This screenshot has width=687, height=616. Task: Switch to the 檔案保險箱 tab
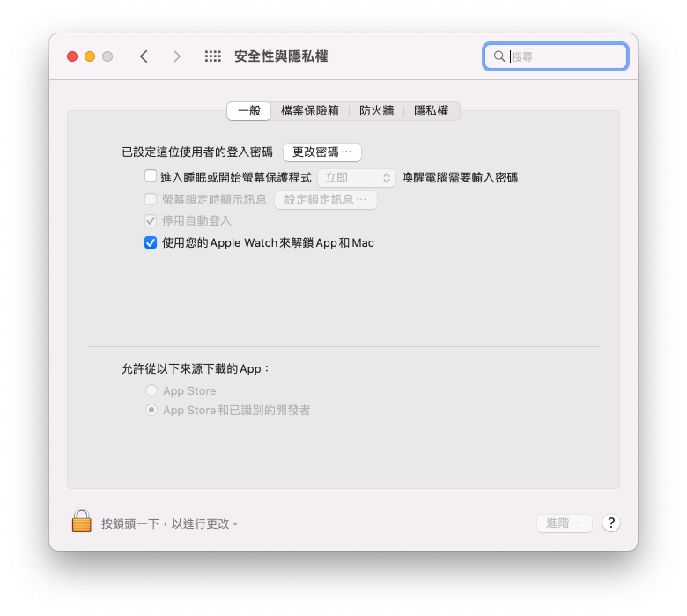[310, 110]
